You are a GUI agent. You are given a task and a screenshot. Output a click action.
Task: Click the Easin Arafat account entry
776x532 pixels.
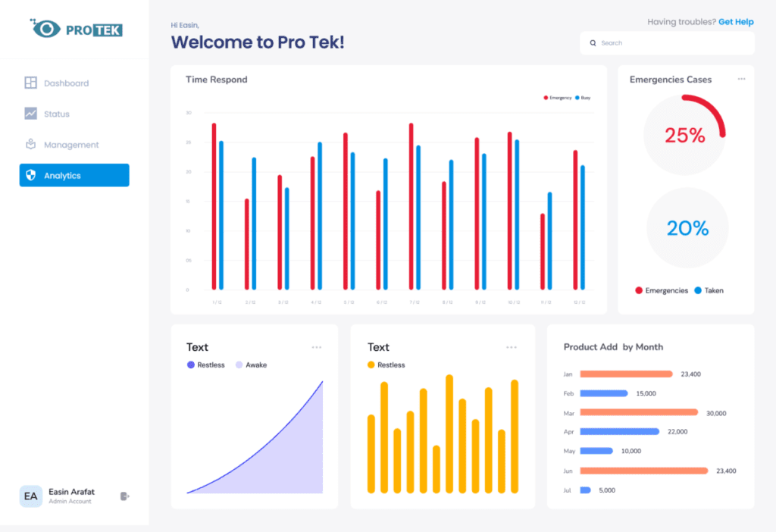point(71,492)
